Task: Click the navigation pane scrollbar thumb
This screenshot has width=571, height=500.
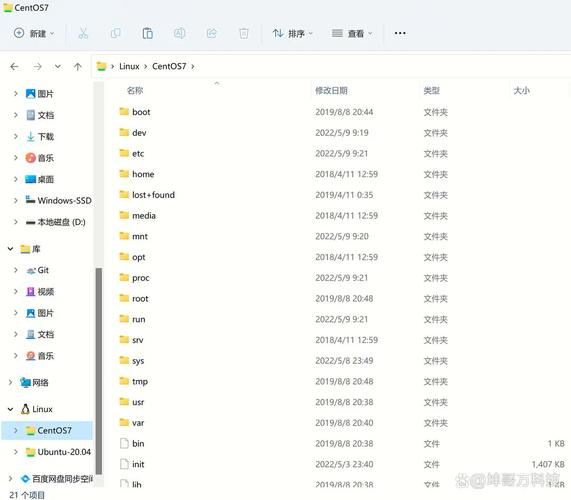Action: [99, 371]
